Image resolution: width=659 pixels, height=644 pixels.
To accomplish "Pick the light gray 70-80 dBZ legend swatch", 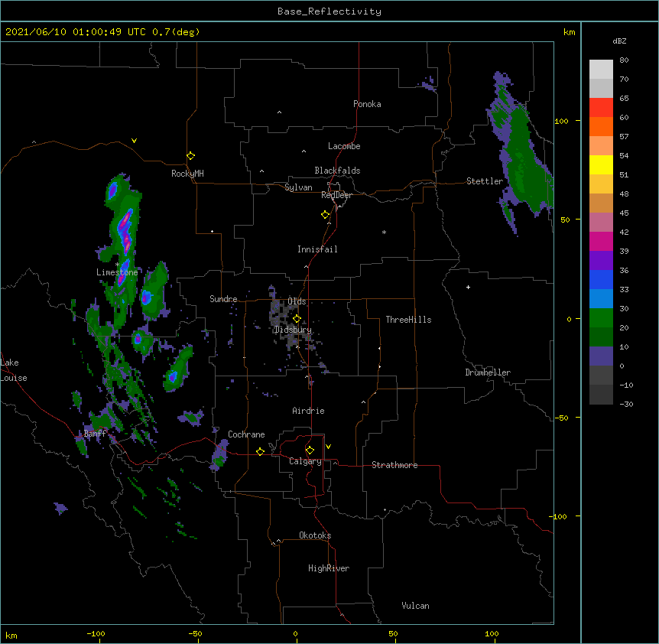I will (601, 70).
